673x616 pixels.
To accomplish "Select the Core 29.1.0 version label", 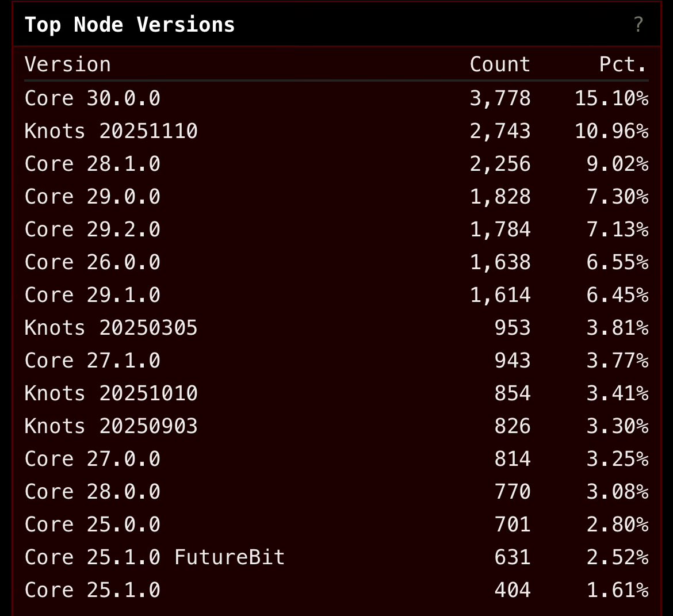I will tap(92, 295).
